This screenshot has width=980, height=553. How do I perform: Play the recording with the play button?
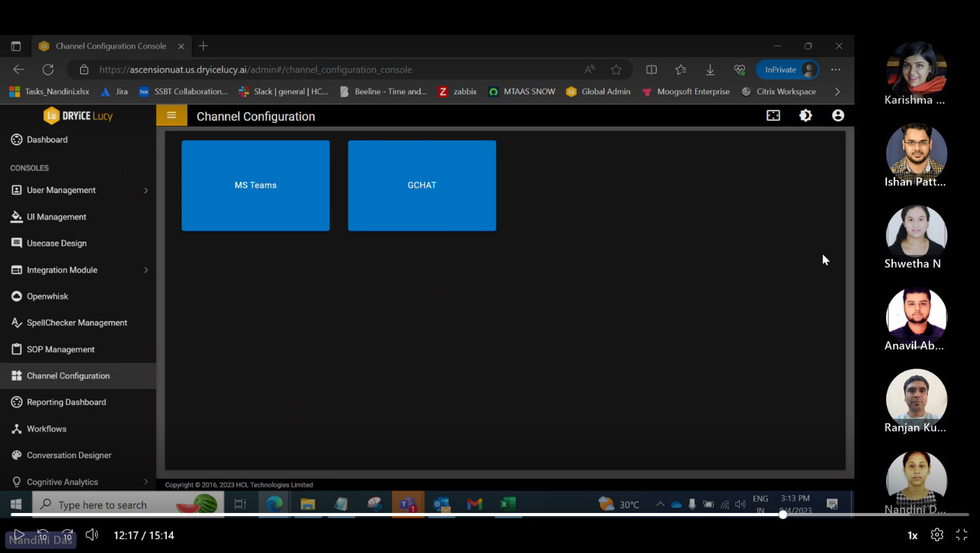tap(19, 535)
